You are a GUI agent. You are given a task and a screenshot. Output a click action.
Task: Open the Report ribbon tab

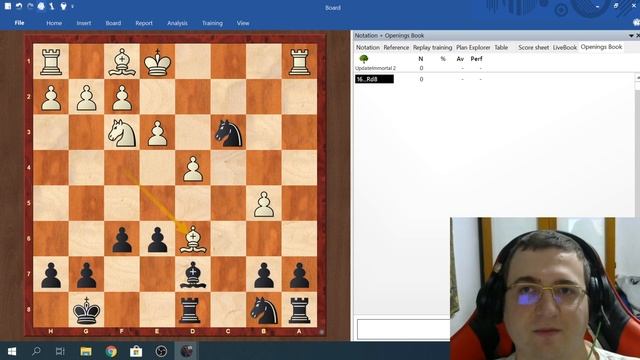pos(144,23)
